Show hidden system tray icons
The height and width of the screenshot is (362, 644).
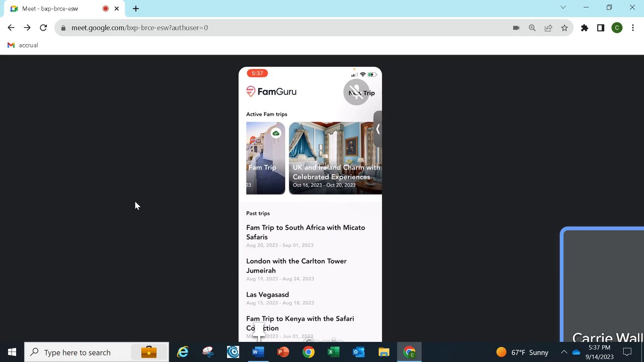(564, 352)
